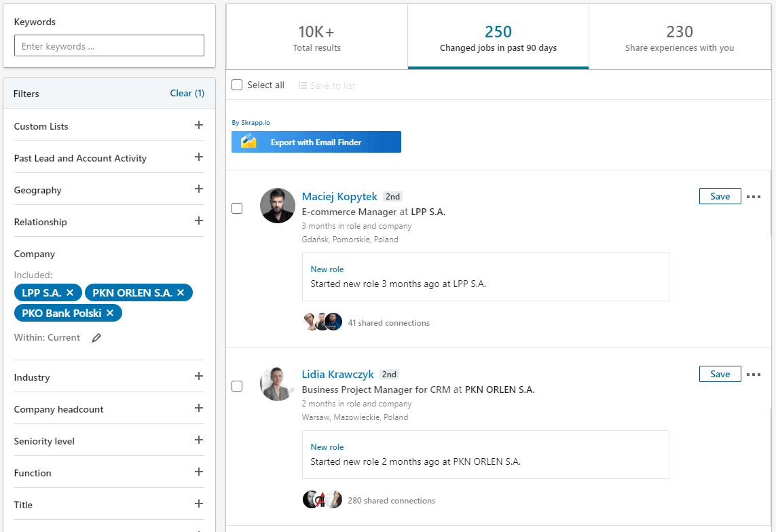Clear (1) applied filters
The height and width of the screenshot is (532, 776).
(x=187, y=93)
